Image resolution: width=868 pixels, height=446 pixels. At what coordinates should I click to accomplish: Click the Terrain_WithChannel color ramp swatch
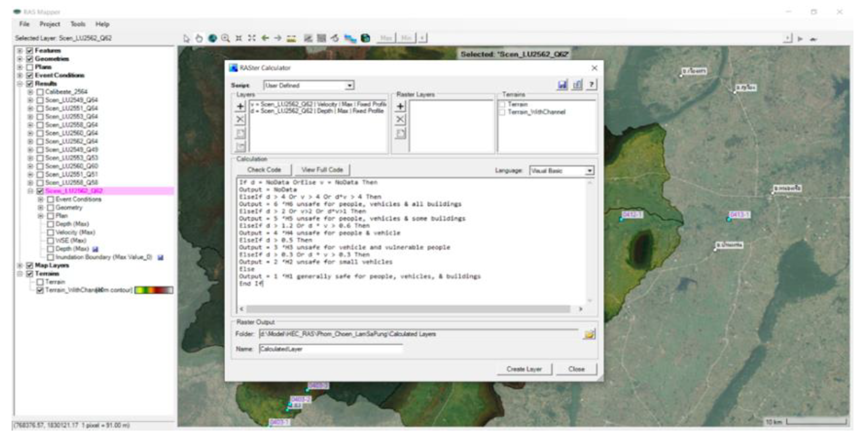click(154, 290)
